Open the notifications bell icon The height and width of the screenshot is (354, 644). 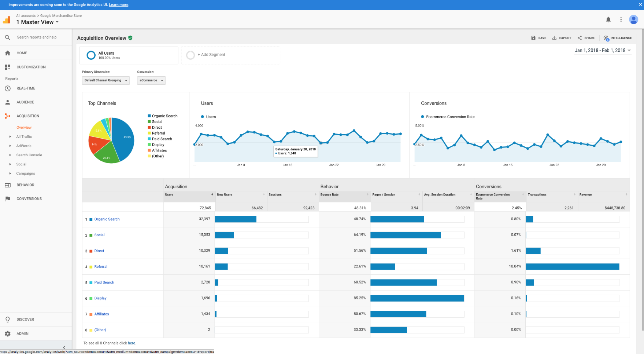(608, 19)
